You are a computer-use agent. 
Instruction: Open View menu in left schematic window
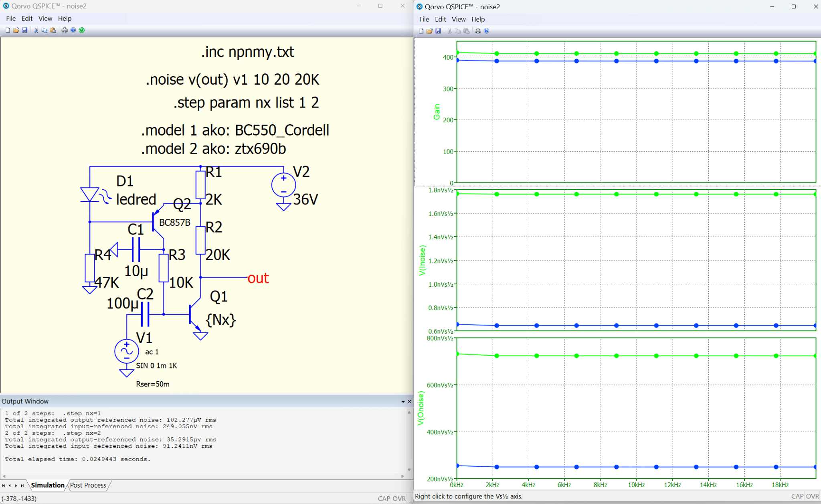click(45, 18)
